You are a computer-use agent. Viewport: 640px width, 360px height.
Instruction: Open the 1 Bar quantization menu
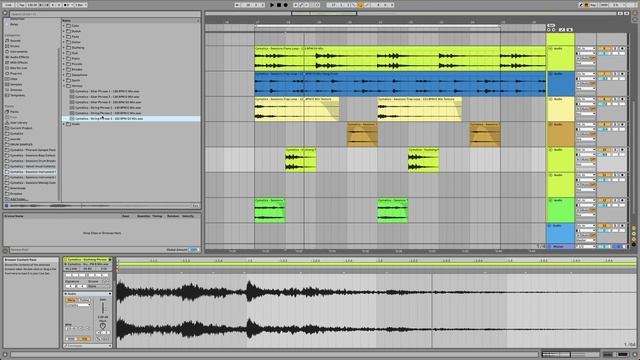(81, 5)
